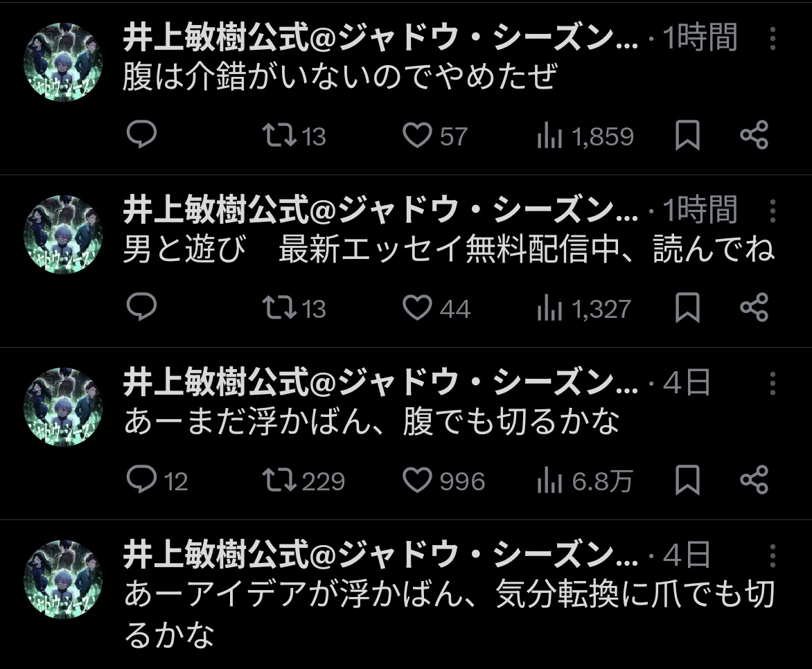Image resolution: width=812 pixels, height=669 pixels.
Task: Share the 最新エッセイ無料配信中 tweet
Action: (754, 308)
